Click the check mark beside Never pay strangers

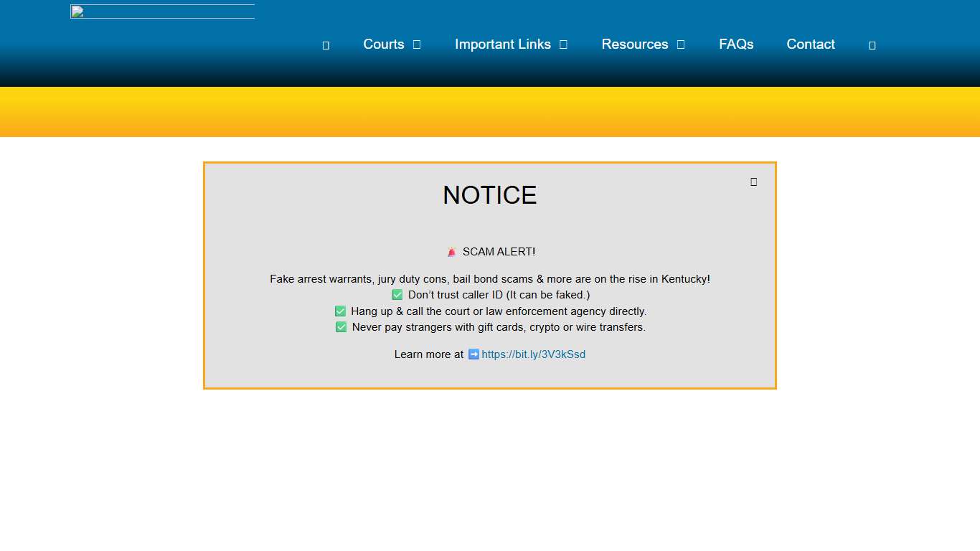(341, 327)
